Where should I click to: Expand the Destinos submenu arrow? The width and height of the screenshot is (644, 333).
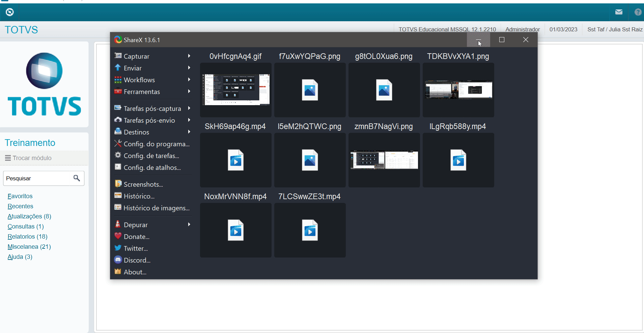(189, 132)
